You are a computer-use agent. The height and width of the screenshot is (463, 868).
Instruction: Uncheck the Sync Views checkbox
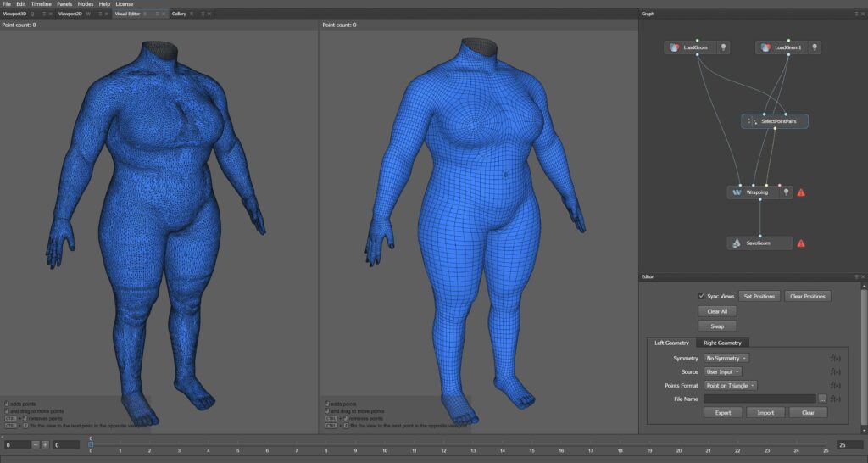point(701,297)
